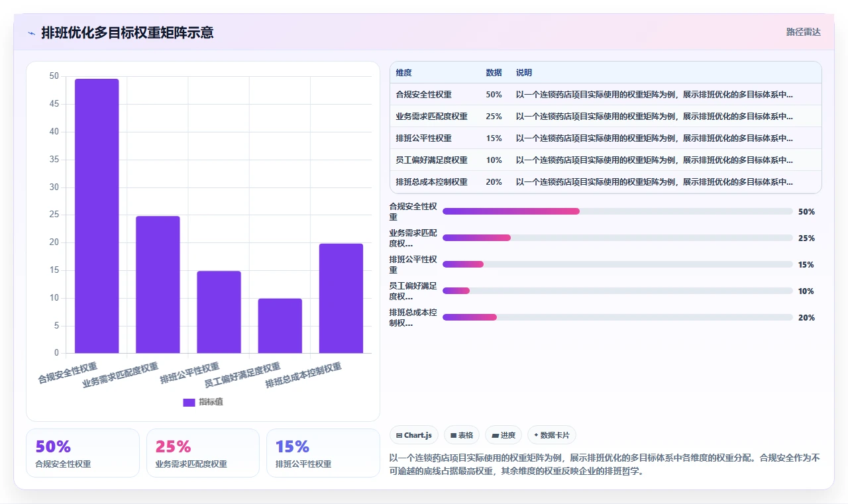Image resolution: width=848 pixels, height=504 pixels.
Task: Select the 排班公平性权重 table row
Action: [606, 138]
